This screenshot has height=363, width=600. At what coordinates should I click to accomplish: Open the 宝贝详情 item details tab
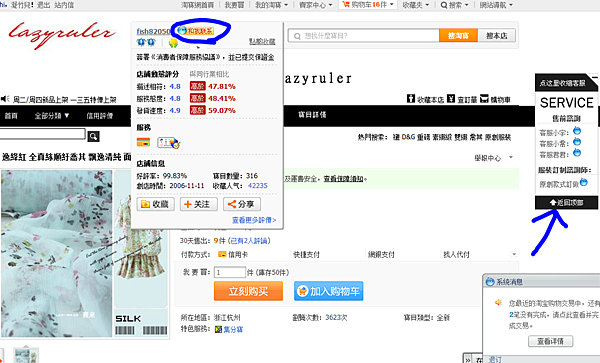(x=312, y=114)
